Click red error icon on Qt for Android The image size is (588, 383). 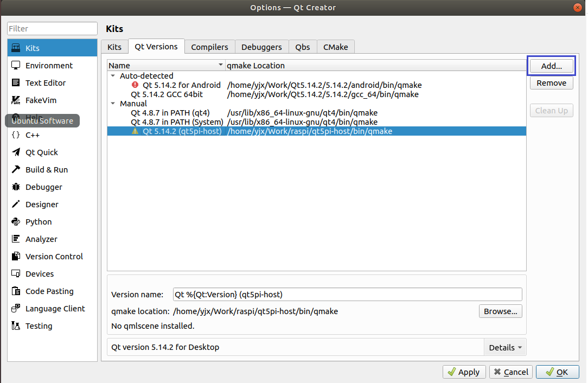tap(135, 85)
